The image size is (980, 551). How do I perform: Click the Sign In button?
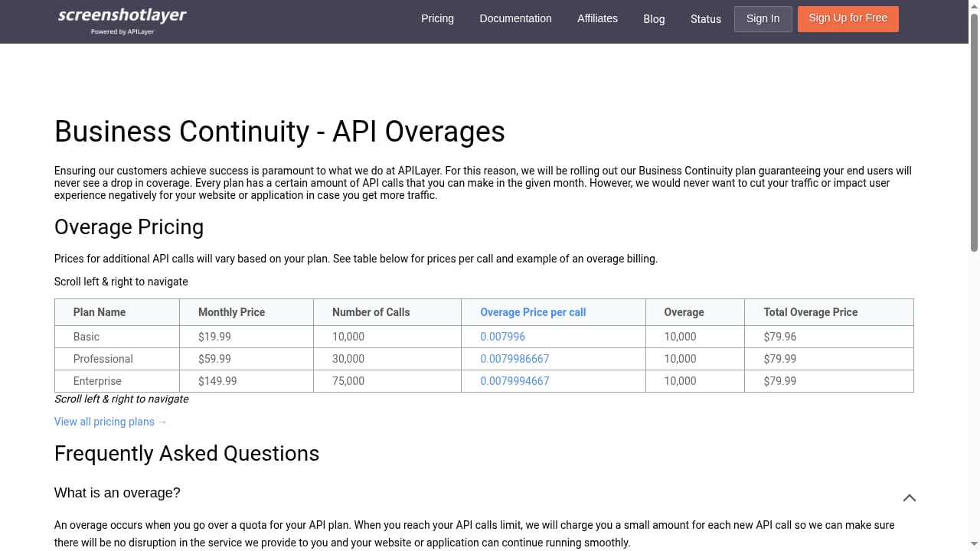click(x=763, y=19)
